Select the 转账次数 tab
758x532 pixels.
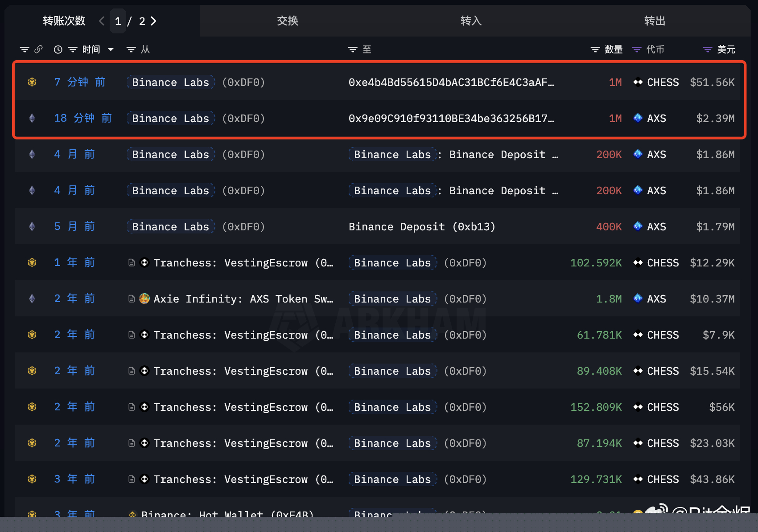tap(64, 21)
